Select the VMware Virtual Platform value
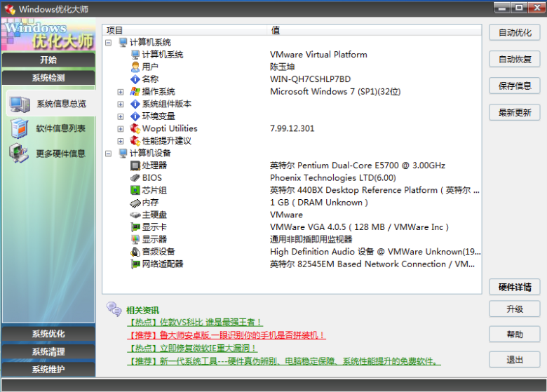 coord(318,55)
